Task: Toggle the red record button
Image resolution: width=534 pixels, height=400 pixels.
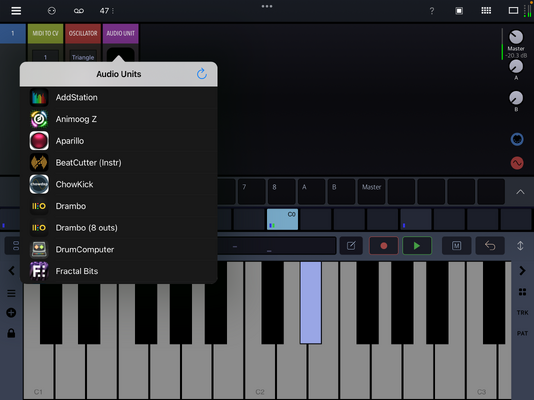Action: (384, 245)
